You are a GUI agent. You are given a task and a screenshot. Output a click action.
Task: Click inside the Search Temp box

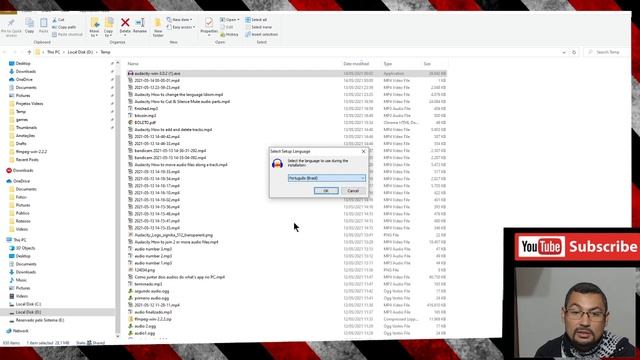point(607,52)
